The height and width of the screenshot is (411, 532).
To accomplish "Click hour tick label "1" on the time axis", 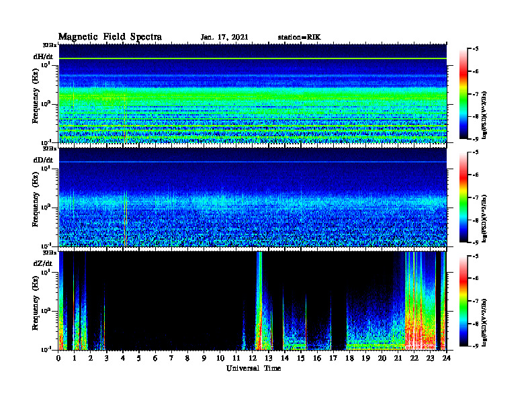I will (x=75, y=358).
